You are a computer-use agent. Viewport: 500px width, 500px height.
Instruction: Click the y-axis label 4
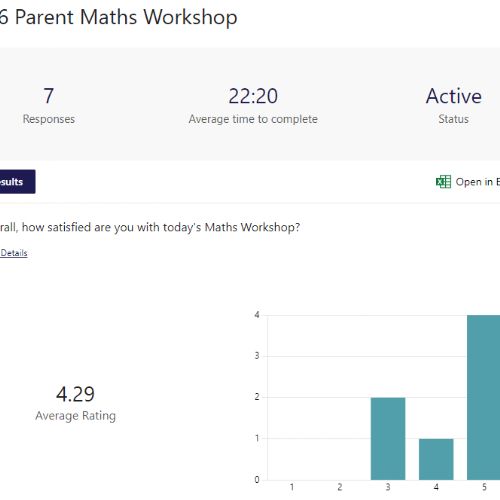pyautogui.click(x=257, y=315)
